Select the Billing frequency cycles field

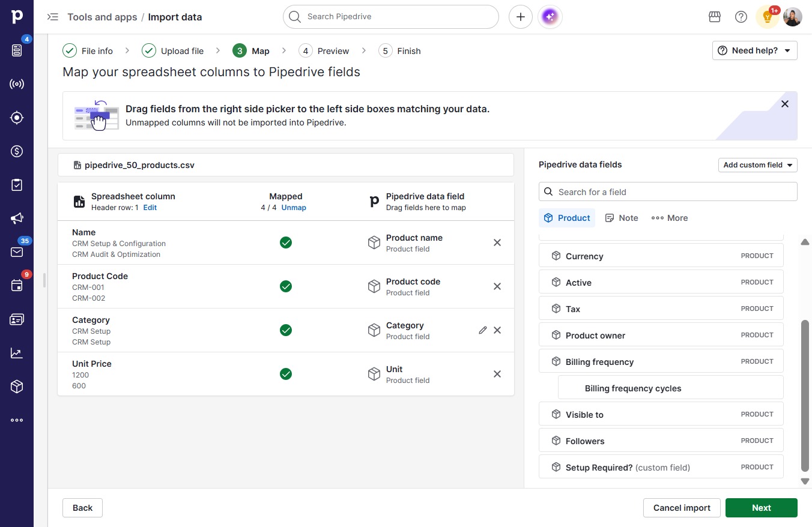671,388
